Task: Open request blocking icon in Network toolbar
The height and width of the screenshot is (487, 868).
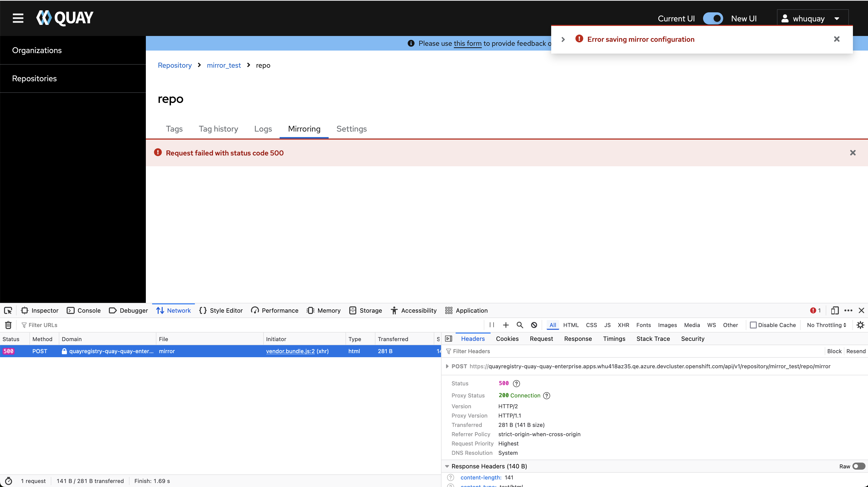Action: (534, 325)
